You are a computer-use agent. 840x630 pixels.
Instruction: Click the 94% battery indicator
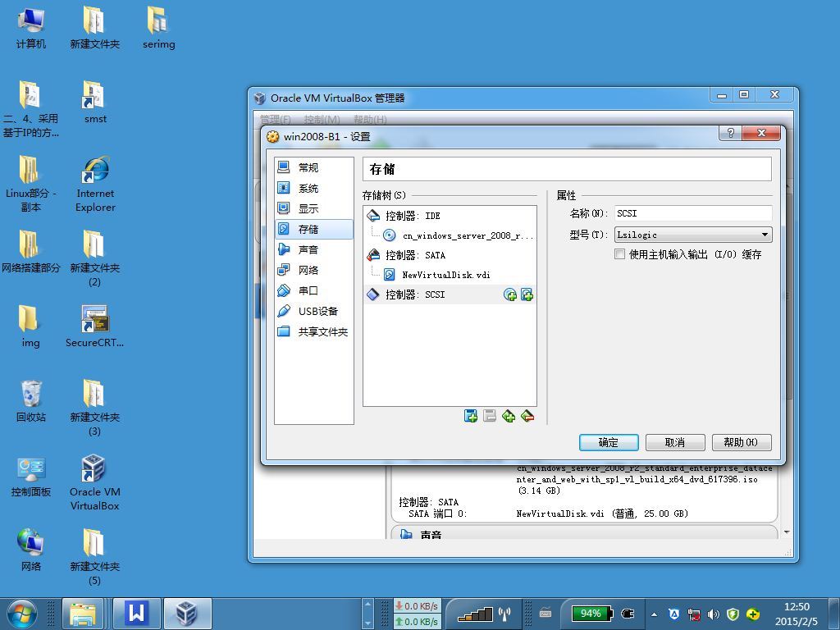coord(591,614)
